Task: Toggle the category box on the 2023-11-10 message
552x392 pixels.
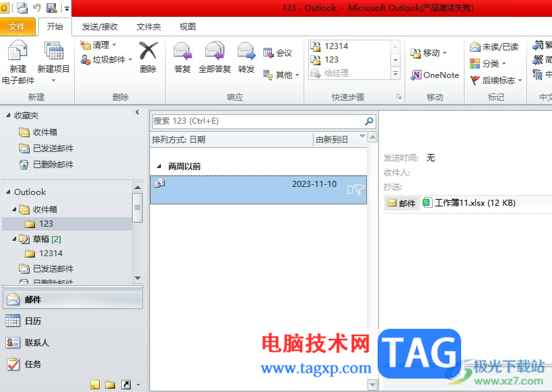Action: pyautogui.click(x=350, y=190)
